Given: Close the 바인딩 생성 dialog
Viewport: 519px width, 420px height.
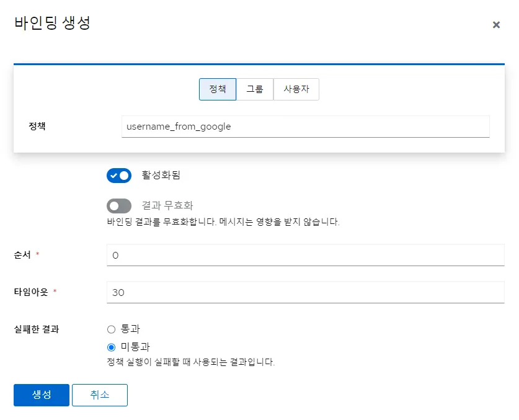Looking at the screenshot, I should point(496,25).
